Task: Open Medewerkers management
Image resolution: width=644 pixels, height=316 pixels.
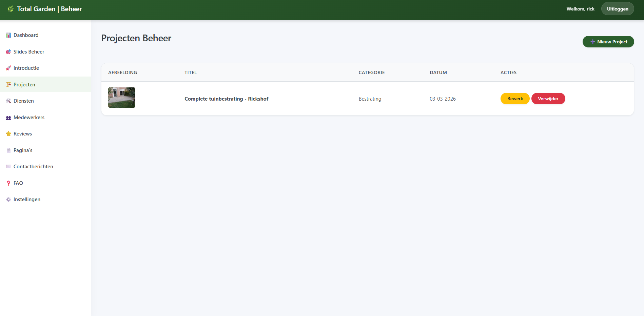Action: [x=45, y=118]
